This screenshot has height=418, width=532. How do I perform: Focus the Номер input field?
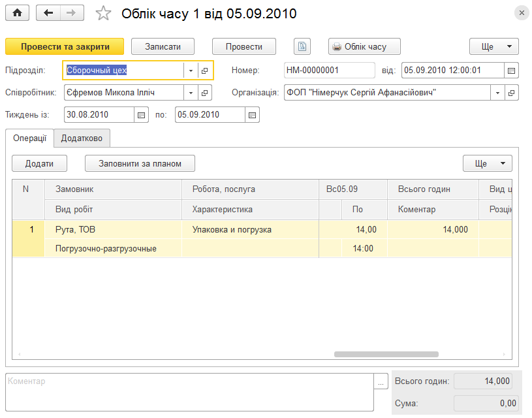coord(329,71)
